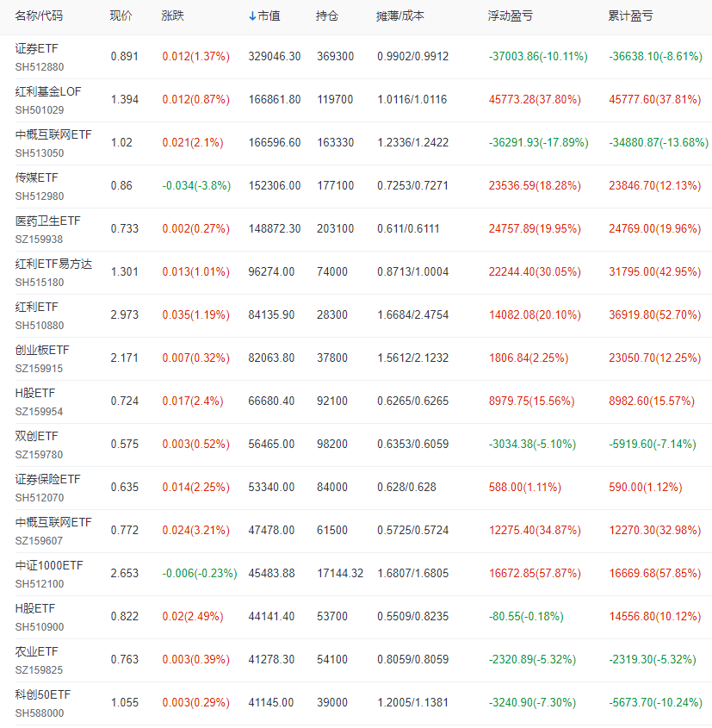Select floating profit 1806.84(2.25%)
Viewport: 712px width, 728px height.
pos(529,358)
